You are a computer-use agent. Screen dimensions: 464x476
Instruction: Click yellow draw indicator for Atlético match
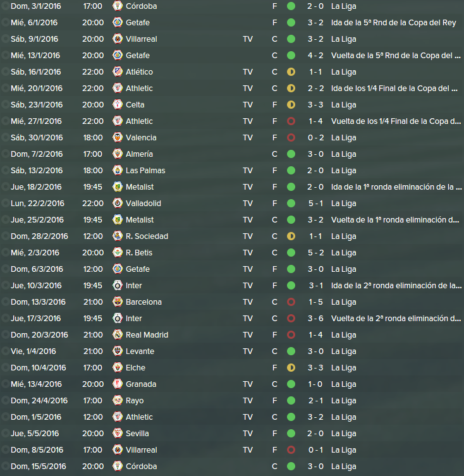tap(291, 71)
